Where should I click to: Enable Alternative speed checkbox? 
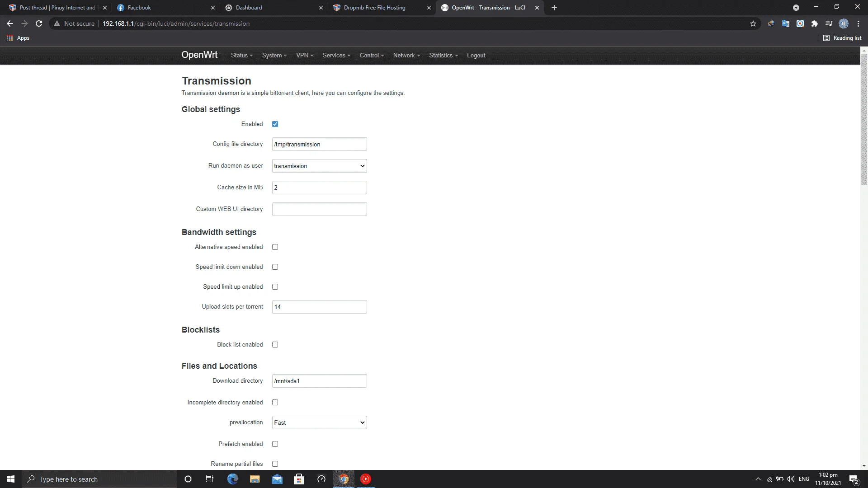[x=275, y=247]
